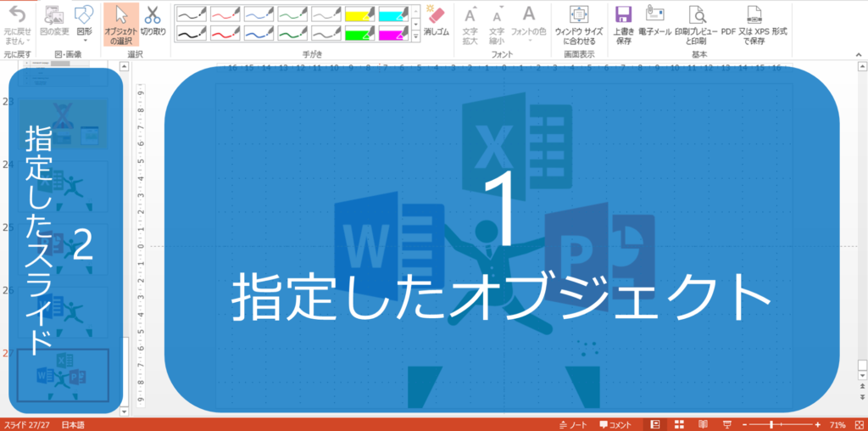The width and height of the screenshot is (868, 431).
Task: Toggle the ノート notes pane
Action: point(573,424)
